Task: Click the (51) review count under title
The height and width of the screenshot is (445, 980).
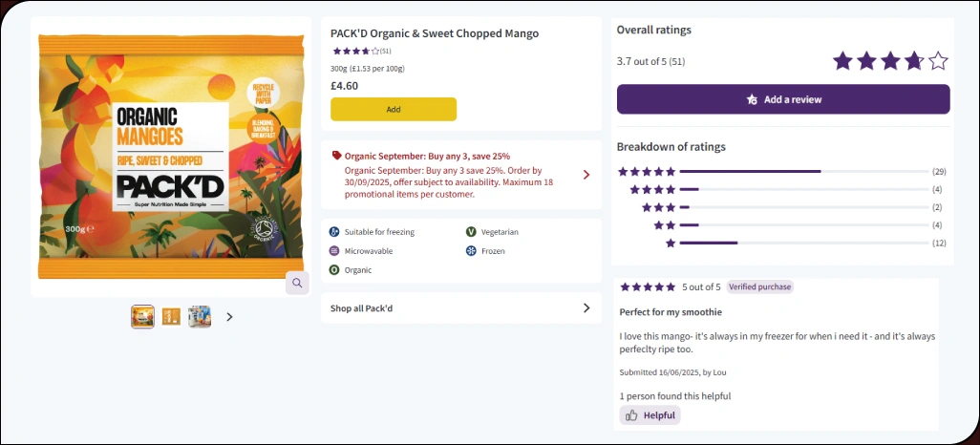Action: click(386, 52)
